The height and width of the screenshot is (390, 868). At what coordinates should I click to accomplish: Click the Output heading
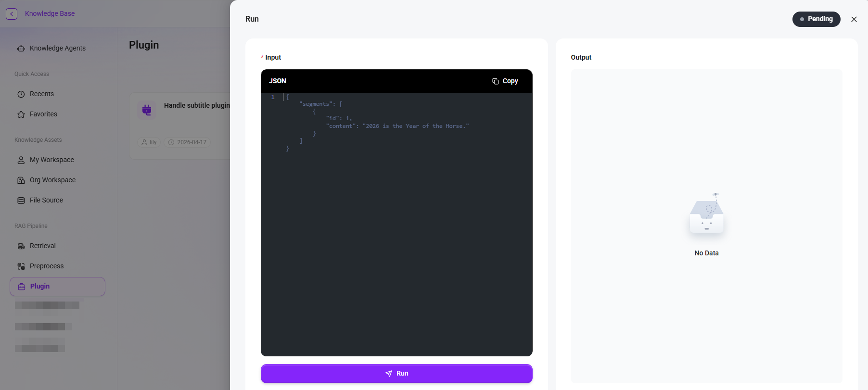pyautogui.click(x=581, y=57)
